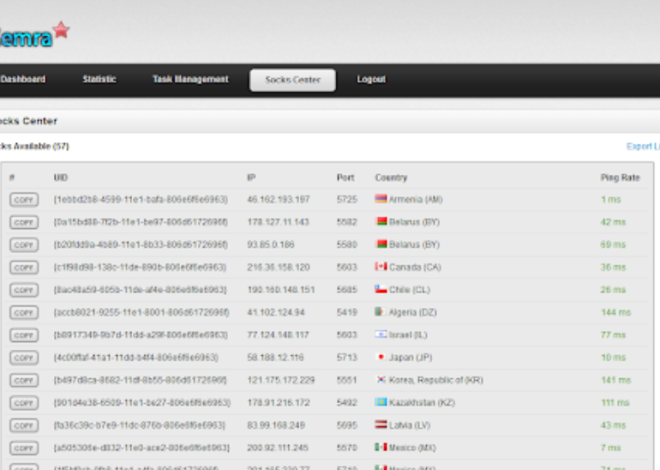Screen dimensions: 660x470
Task: Open the Statistic page
Action: (99, 79)
